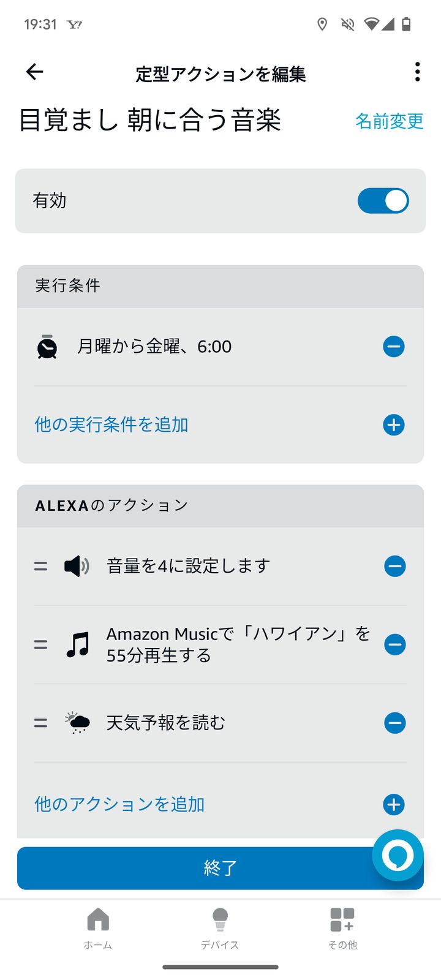Remove the Amazon Music ハワイアン action
The height and width of the screenshot is (980, 441).
394,644
